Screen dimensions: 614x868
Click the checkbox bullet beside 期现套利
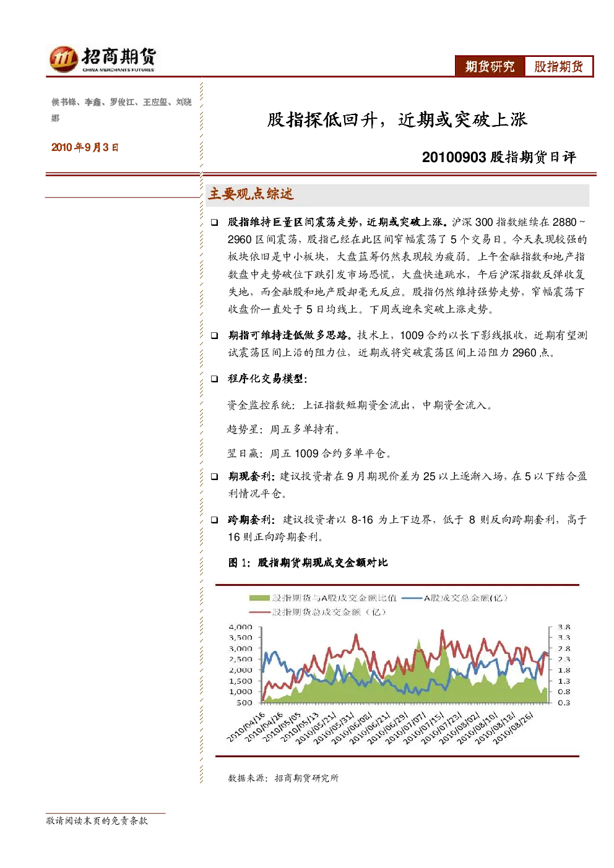(x=214, y=476)
